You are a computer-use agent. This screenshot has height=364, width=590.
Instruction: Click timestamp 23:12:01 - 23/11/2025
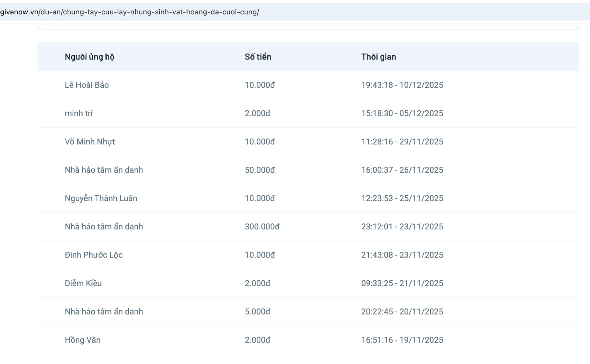[x=402, y=227]
